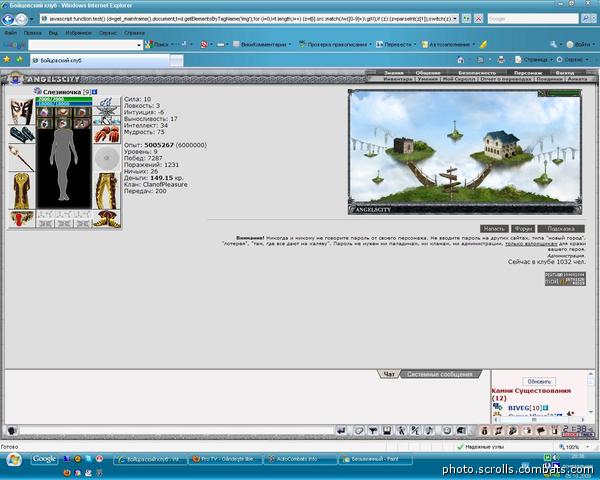Open the IE Home icon in command bar
600x480 pixels.
tap(461, 60)
